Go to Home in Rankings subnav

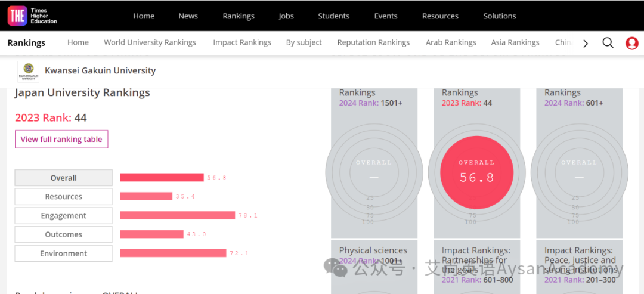point(78,42)
